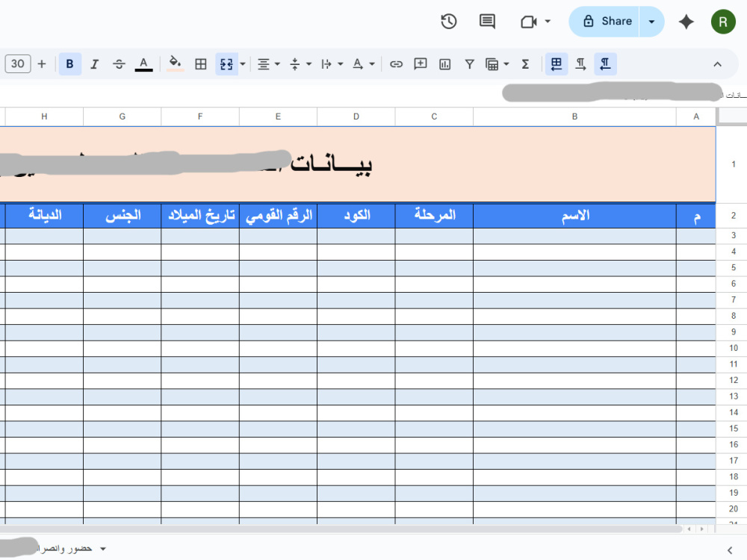Apply bold formatting to the cell
The image size is (747, 560).
[x=69, y=63]
